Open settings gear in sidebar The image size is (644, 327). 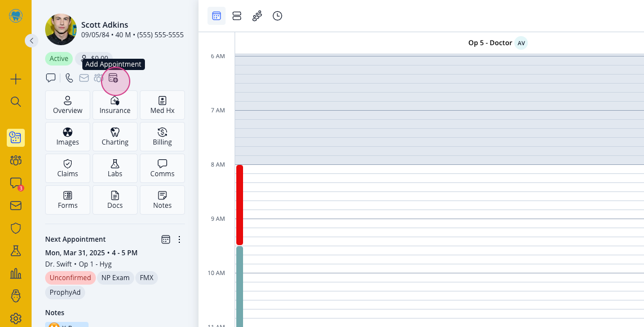click(16, 319)
